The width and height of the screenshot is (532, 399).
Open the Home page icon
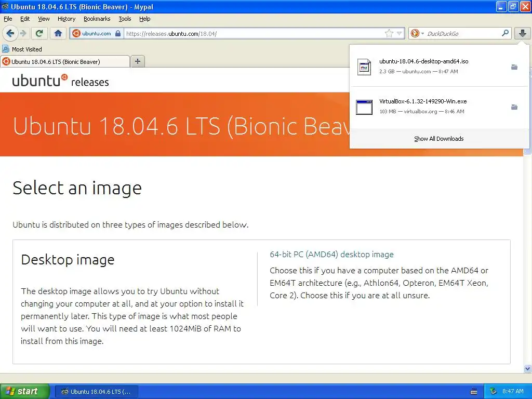click(58, 33)
